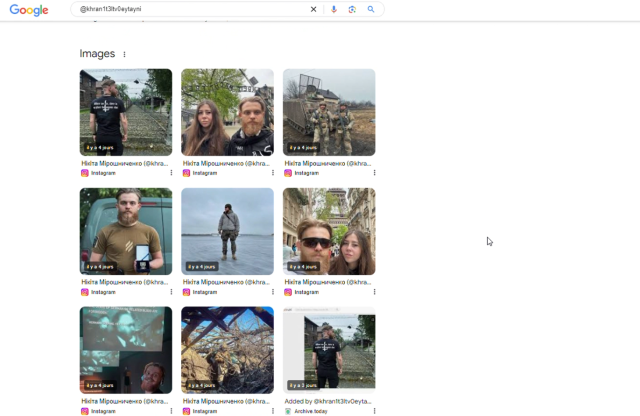Open more options for the medal box result
This screenshot has height=416, width=640.
click(x=171, y=292)
